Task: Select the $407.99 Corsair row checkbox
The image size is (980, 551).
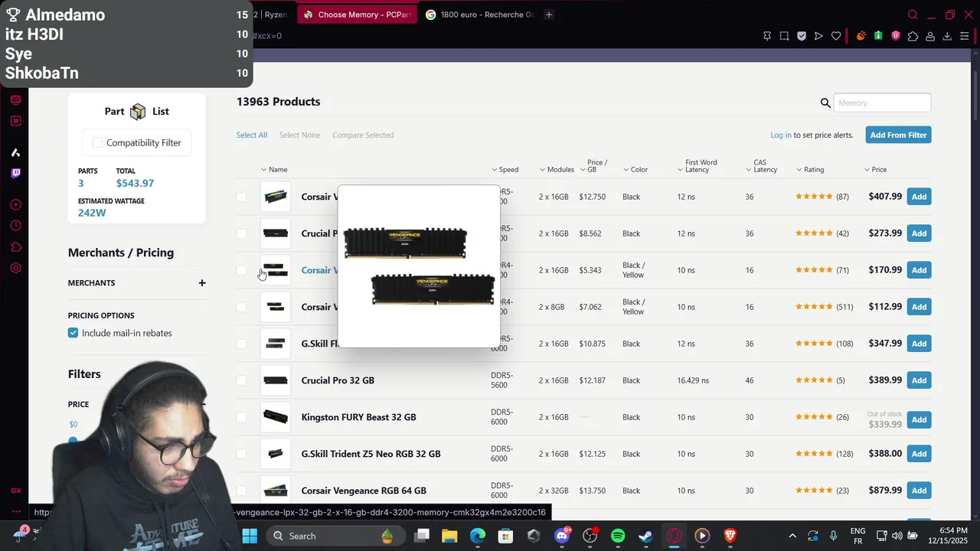Action: (x=241, y=197)
